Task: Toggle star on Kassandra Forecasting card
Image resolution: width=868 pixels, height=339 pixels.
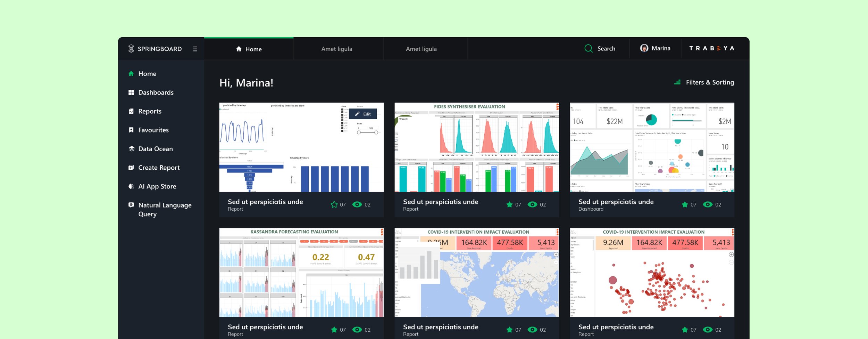Action: pos(334,330)
